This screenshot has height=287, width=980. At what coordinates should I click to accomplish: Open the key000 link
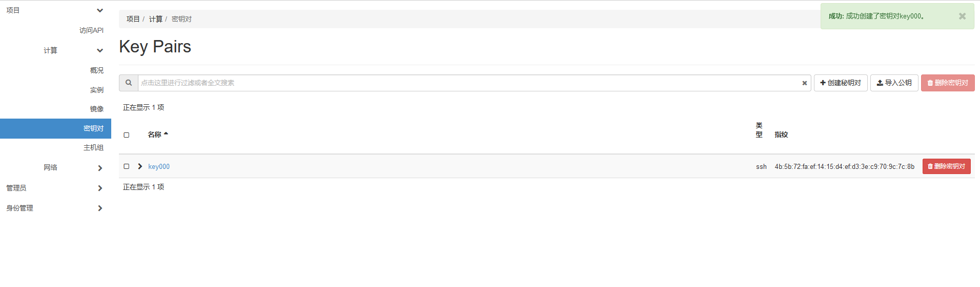click(x=159, y=166)
